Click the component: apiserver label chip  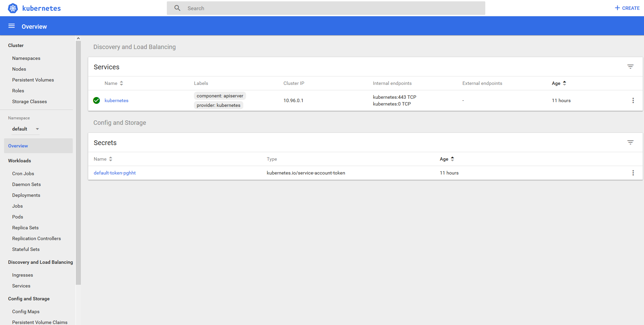click(x=220, y=96)
